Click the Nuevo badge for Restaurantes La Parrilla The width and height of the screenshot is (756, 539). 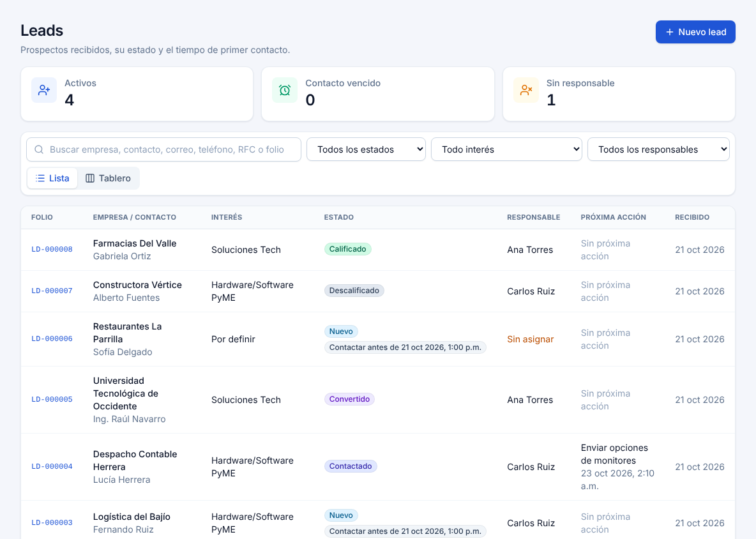click(341, 331)
